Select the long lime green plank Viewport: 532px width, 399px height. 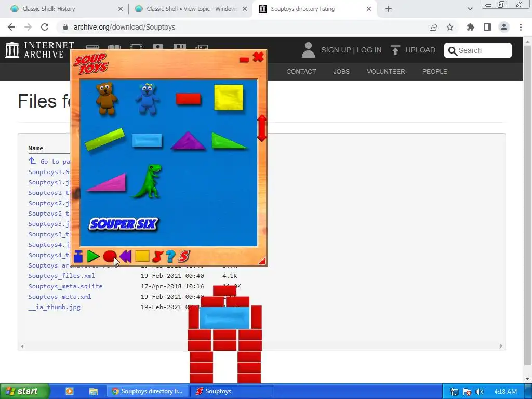tap(105, 139)
